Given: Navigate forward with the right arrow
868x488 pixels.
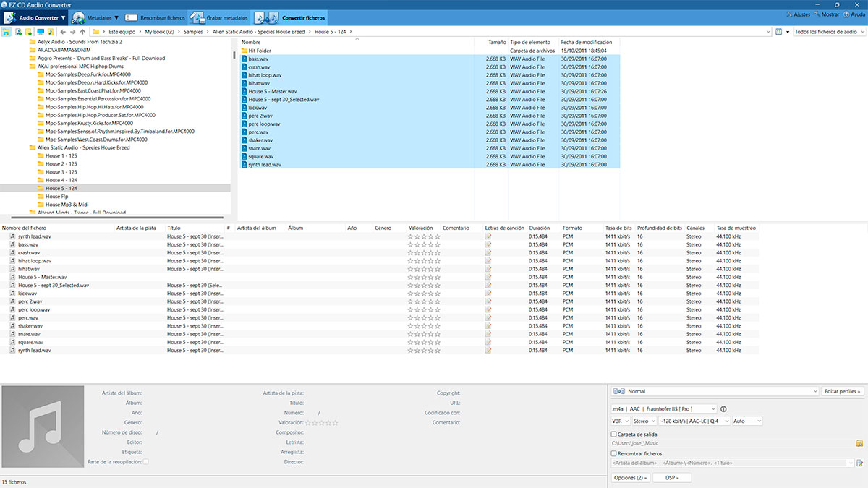Looking at the screenshot, I should coord(72,32).
